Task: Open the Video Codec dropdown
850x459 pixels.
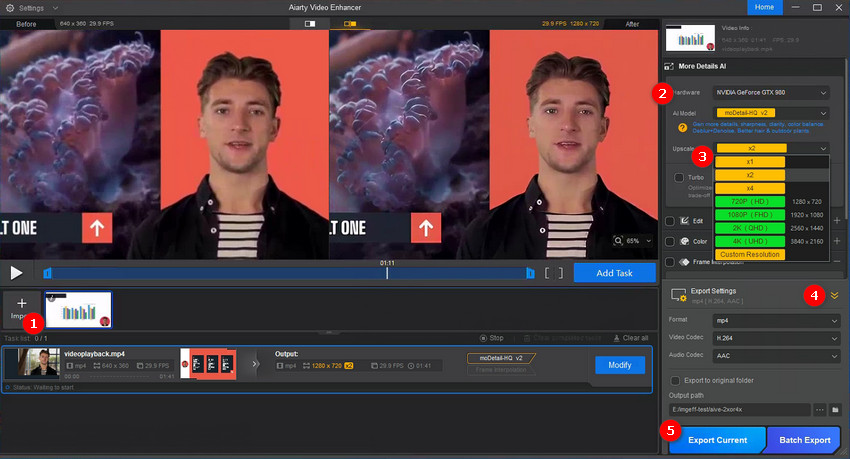Action: pyautogui.click(x=770, y=338)
